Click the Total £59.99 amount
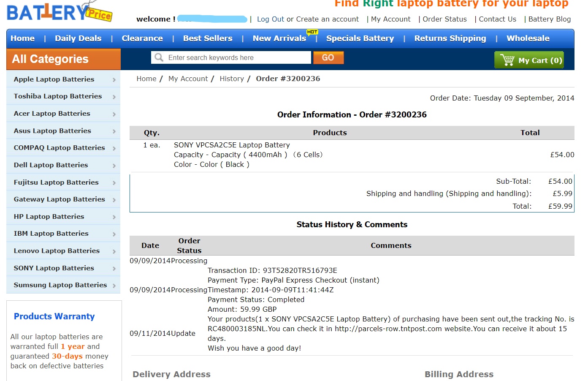The width and height of the screenshot is (588, 381). [x=561, y=206]
